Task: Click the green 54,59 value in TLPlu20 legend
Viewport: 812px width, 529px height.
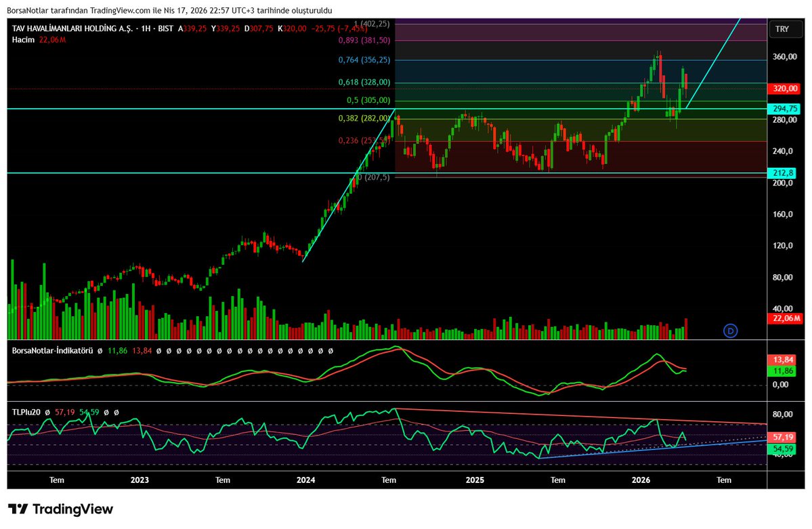Action: pos(89,412)
